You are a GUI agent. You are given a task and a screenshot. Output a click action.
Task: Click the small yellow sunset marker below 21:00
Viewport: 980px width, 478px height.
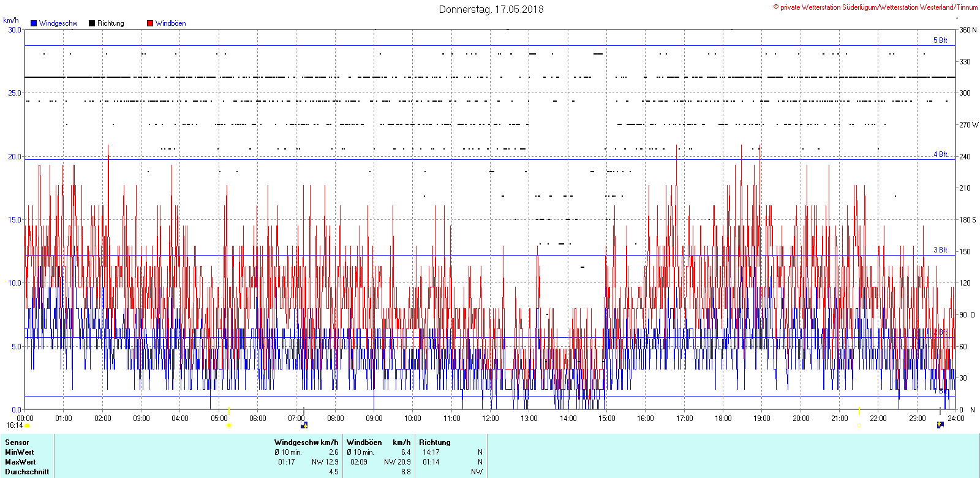[859, 425]
